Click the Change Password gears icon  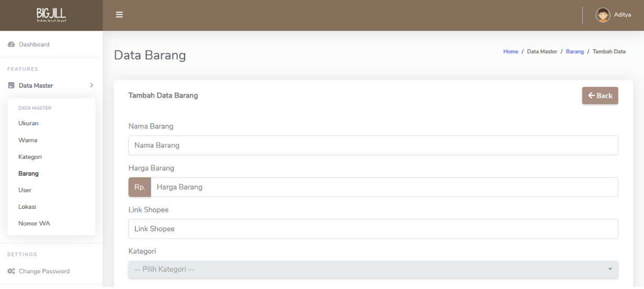click(x=12, y=271)
